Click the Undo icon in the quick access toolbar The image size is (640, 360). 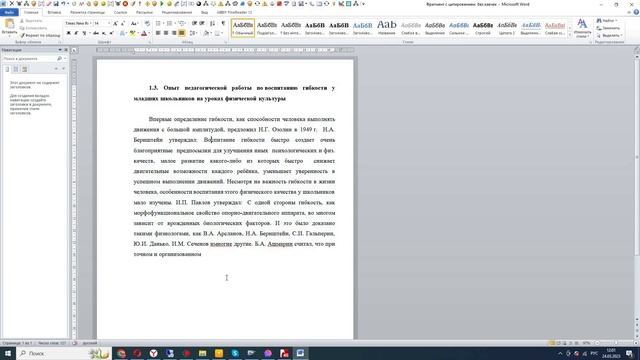click(63, 4)
